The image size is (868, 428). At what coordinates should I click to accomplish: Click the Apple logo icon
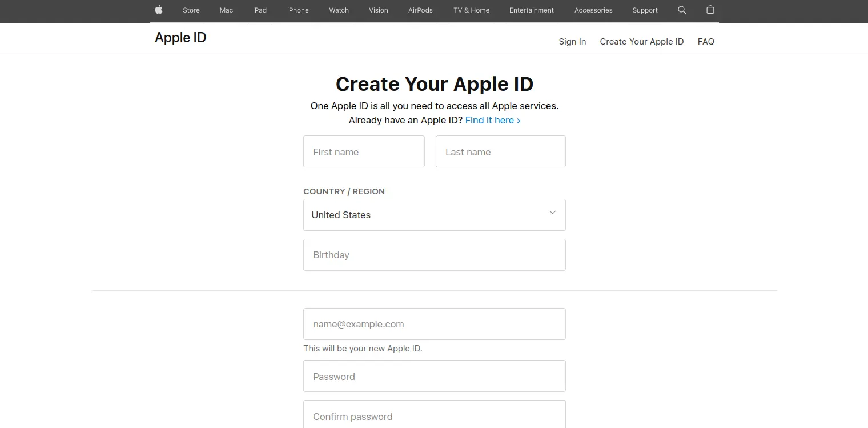point(159,10)
